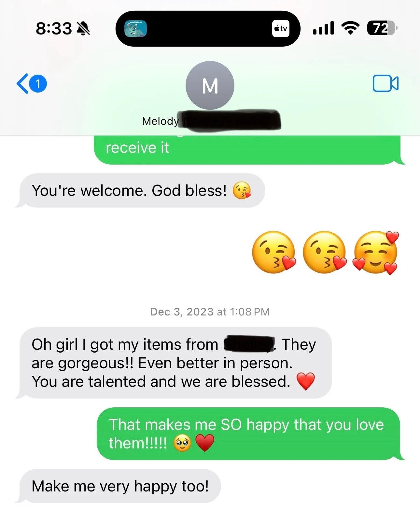
Task: Tap the 8:33 clock in status bar
Action: pos(54,29)
